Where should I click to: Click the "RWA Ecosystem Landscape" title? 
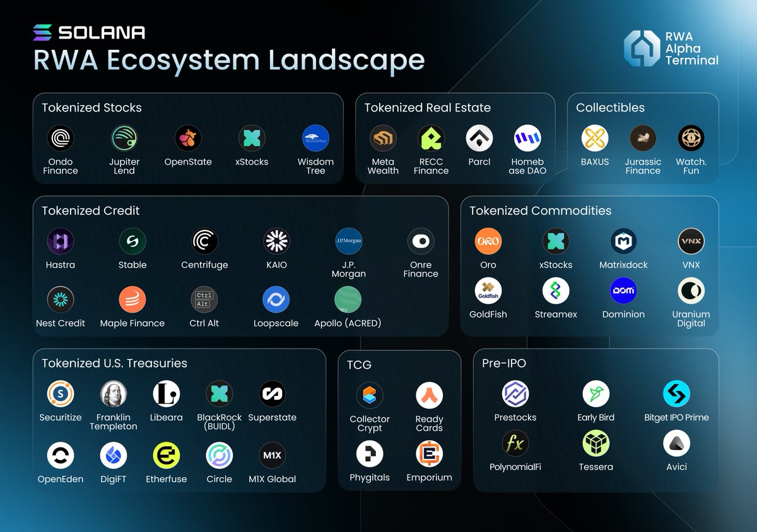pyautogui.click(x=229, y=61)
